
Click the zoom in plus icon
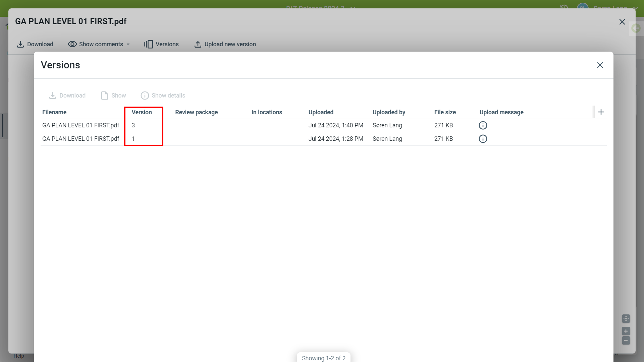(626, 331)
